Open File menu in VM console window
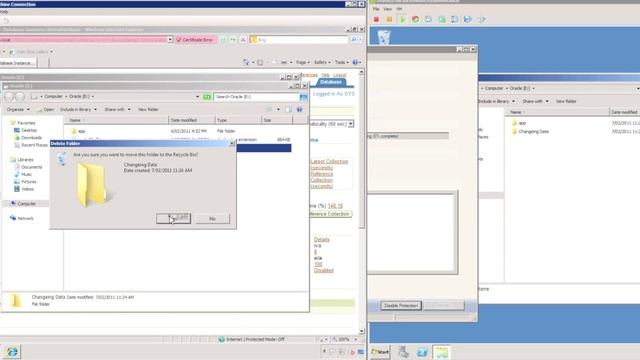 tap(376, 9)
